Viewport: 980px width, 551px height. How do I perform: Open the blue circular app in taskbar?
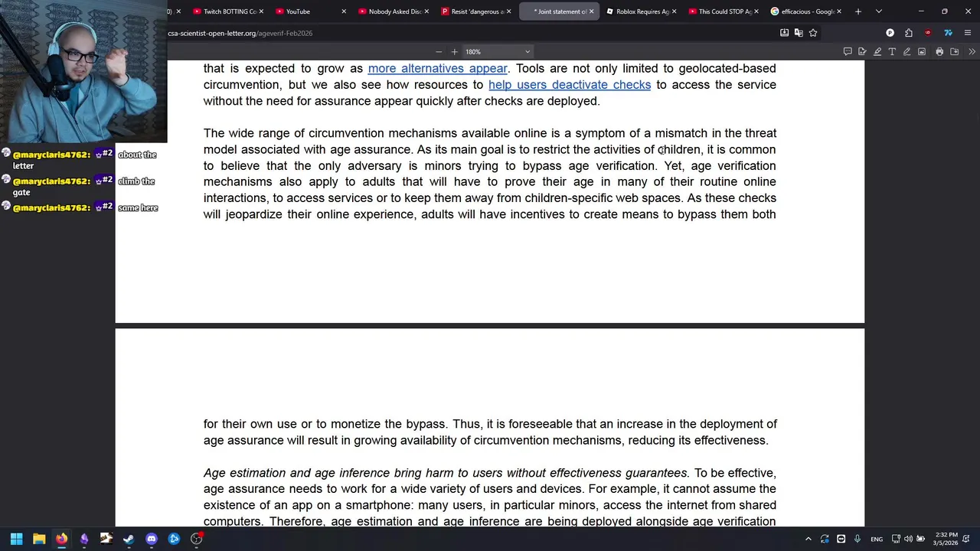tap(174, 539)
